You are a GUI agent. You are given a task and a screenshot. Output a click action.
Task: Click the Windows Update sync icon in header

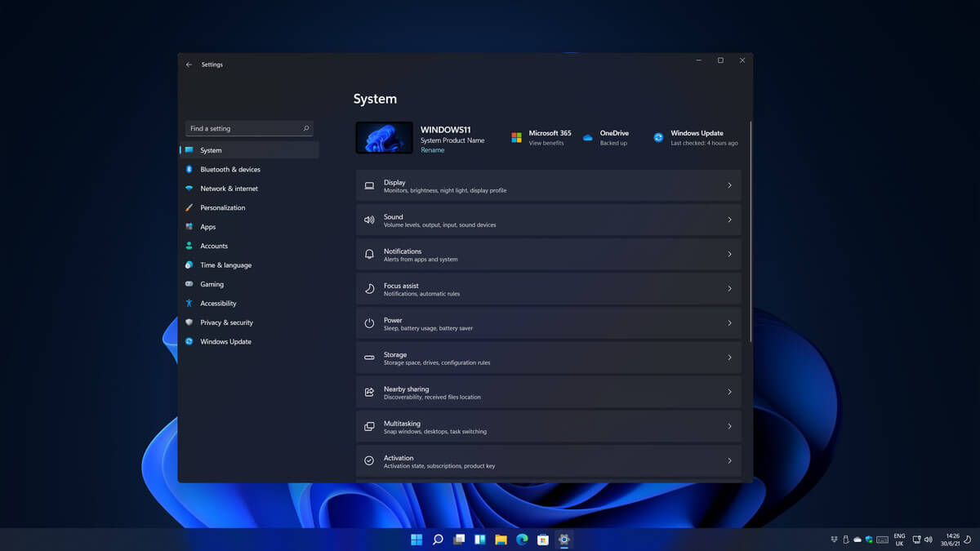point(658,138)
